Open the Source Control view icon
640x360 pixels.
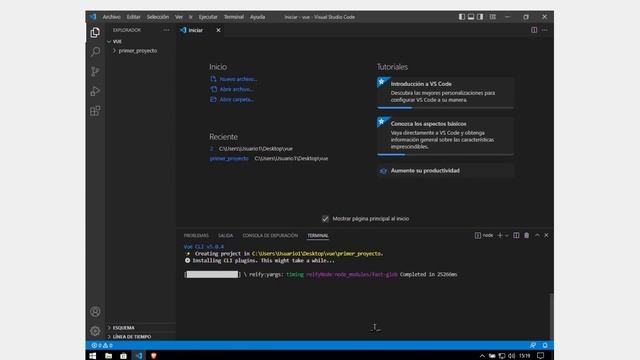click(95, 71)
